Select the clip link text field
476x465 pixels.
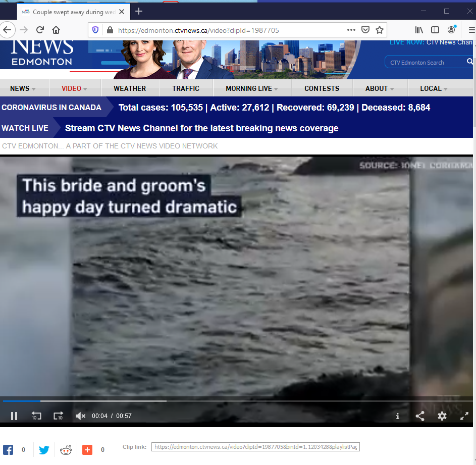256,447
